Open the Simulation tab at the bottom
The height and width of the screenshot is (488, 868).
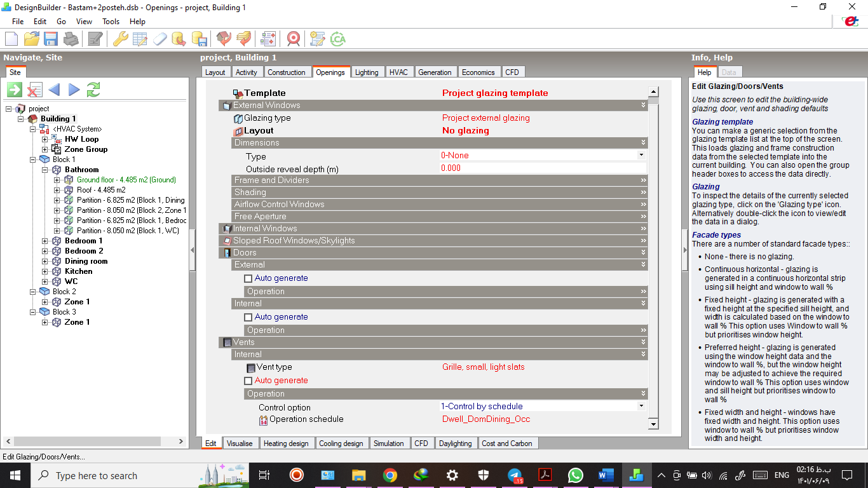389,444
